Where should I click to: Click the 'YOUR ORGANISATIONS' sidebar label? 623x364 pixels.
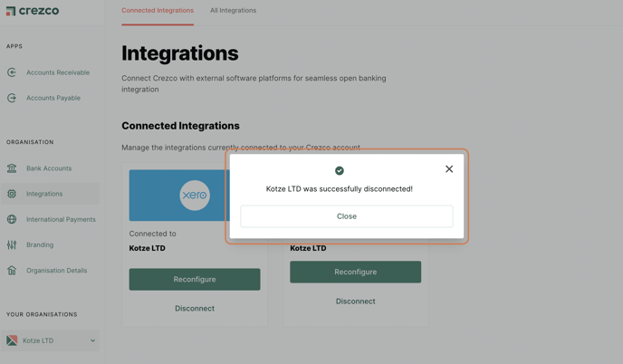pyautogui.click(x=42, y=314)
